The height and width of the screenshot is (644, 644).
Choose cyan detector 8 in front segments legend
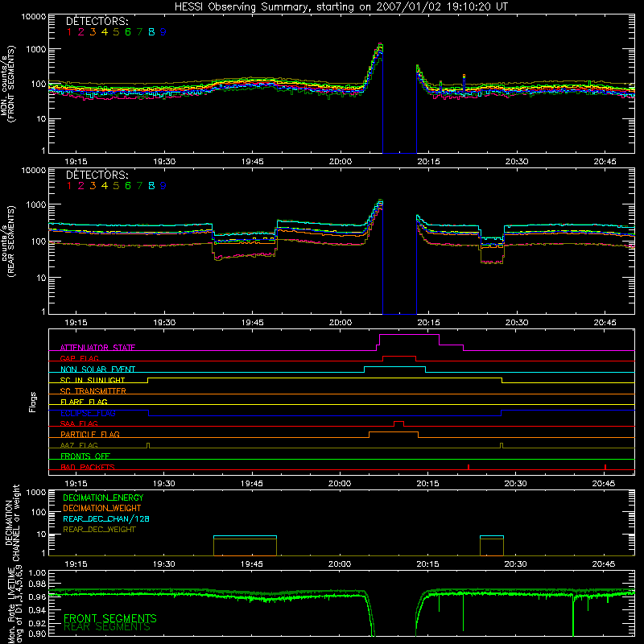(x=151, y=32)
